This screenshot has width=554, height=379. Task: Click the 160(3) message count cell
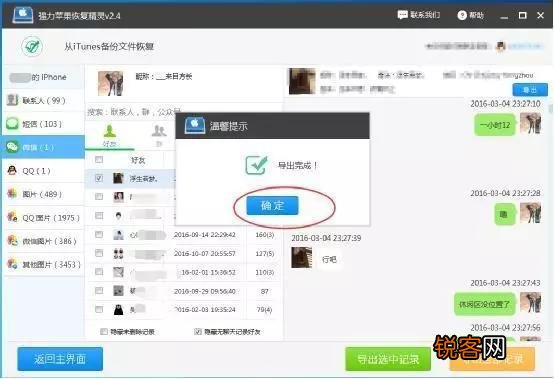tap(265, 235)
